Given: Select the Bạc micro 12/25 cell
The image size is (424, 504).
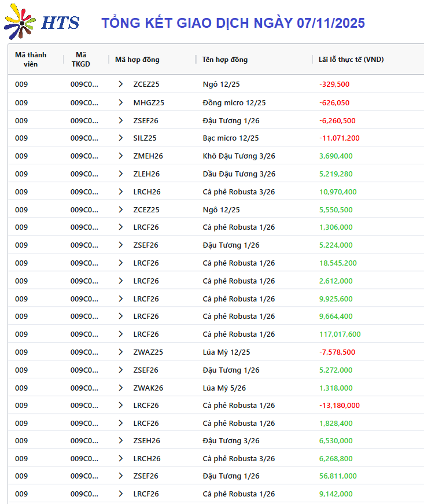Looking at the screenshot, I should tap(230, 138).
